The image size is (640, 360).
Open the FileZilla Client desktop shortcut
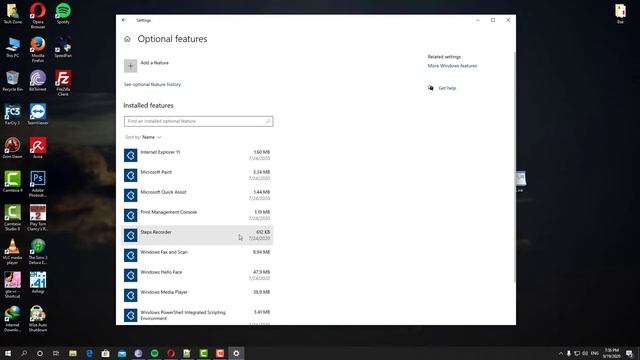[63, 83]
